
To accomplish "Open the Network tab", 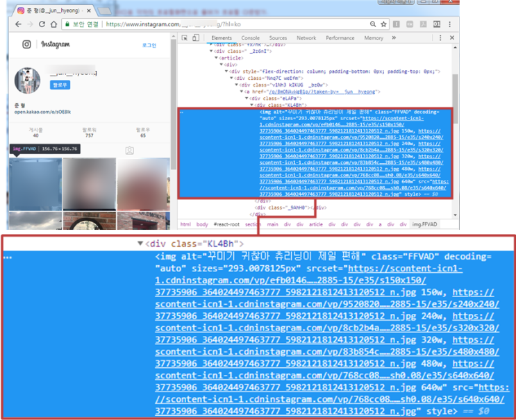I will (x=306, y=37).
